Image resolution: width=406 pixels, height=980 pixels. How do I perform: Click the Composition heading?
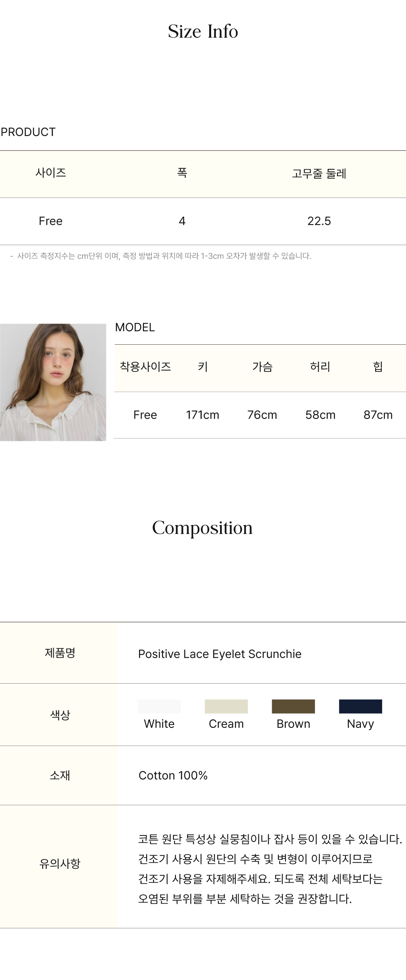[202, 528]
